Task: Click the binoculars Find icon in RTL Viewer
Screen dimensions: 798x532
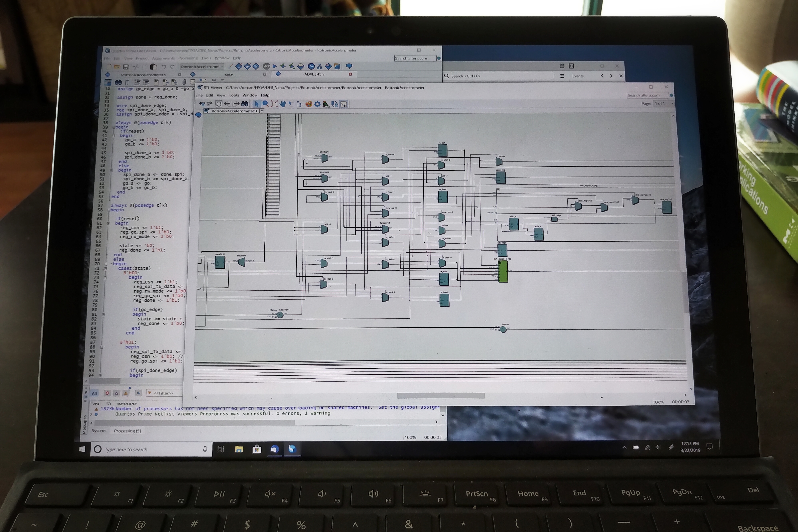Action: [245, 104]
